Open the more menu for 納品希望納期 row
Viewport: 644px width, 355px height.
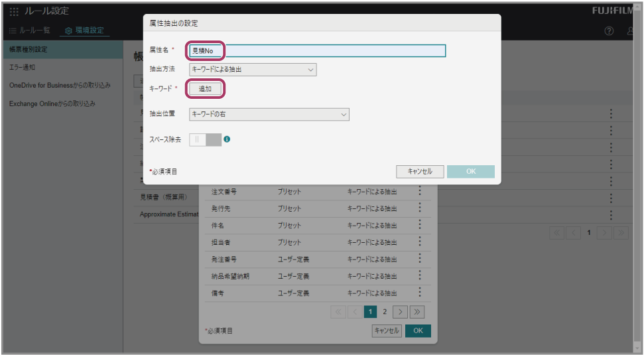coord(420,275)
